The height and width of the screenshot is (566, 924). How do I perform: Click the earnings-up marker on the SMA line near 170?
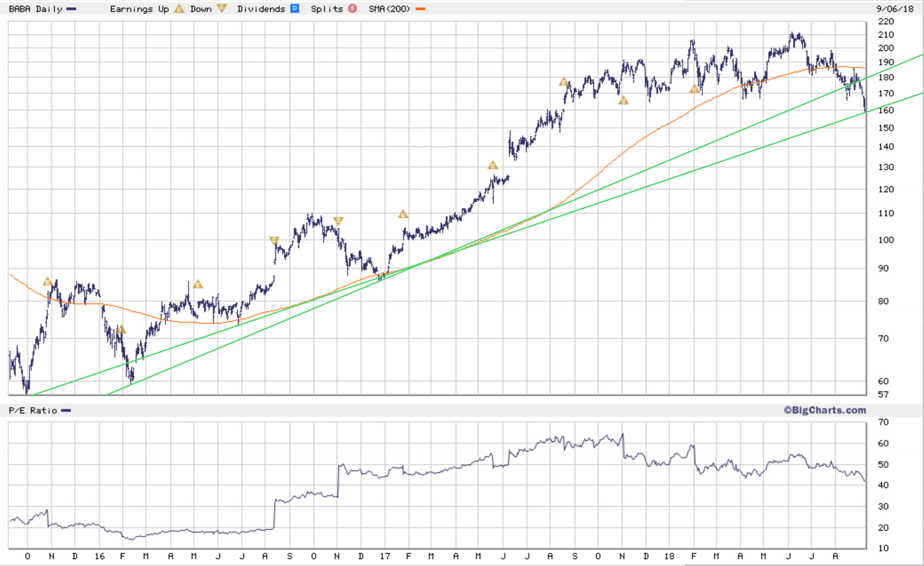pyautogui.click(x=694, y=89)
